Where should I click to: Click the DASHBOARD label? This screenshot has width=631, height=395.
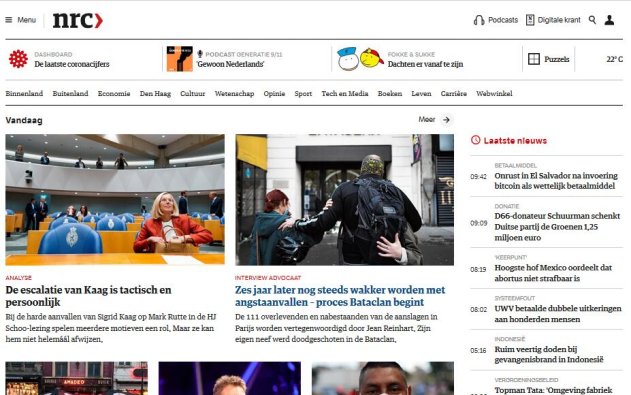[53, 54]
